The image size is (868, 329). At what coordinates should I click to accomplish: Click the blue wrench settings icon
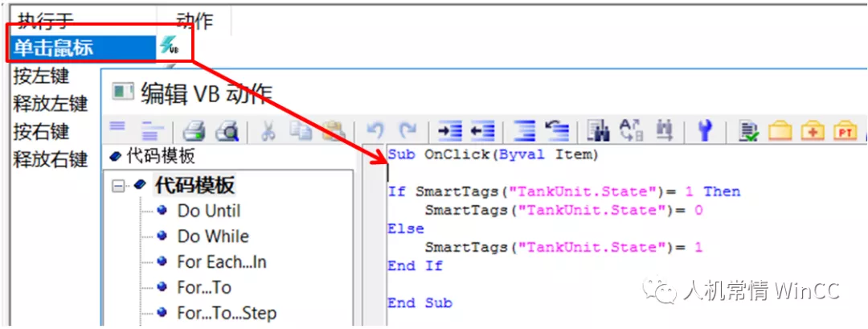[x=704, y=131]
